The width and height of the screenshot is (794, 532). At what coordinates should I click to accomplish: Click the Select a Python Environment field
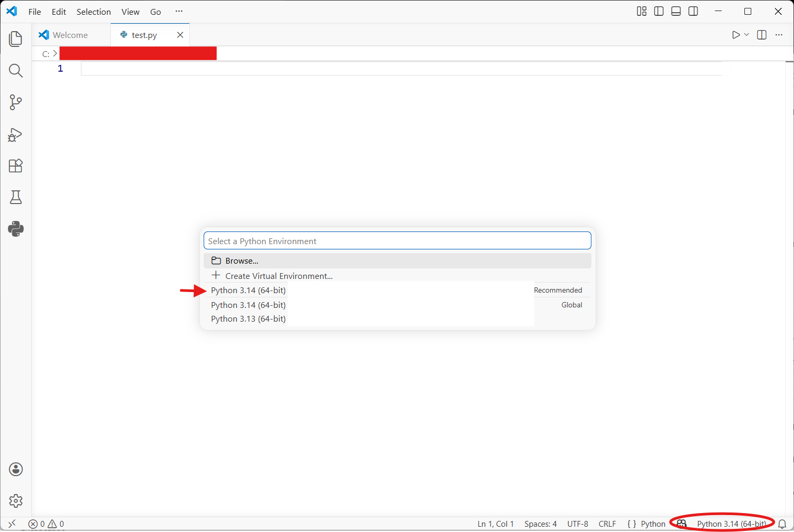click(x=397, y=241)
